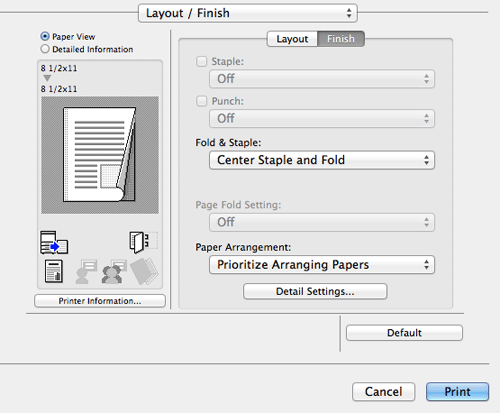The height and width of the screenshot is (413, 500).
Task: Click the dimmed multi-user account track icon
Action: pos(114,272)
